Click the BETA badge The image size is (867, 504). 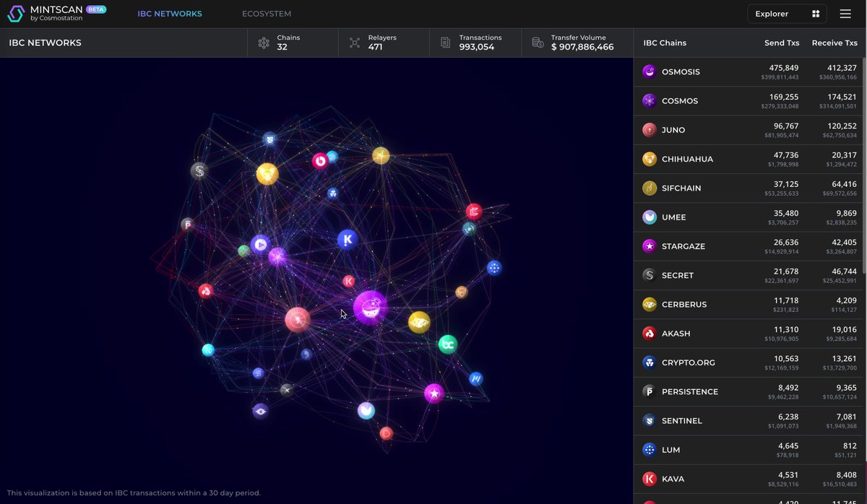click(95, 9)
